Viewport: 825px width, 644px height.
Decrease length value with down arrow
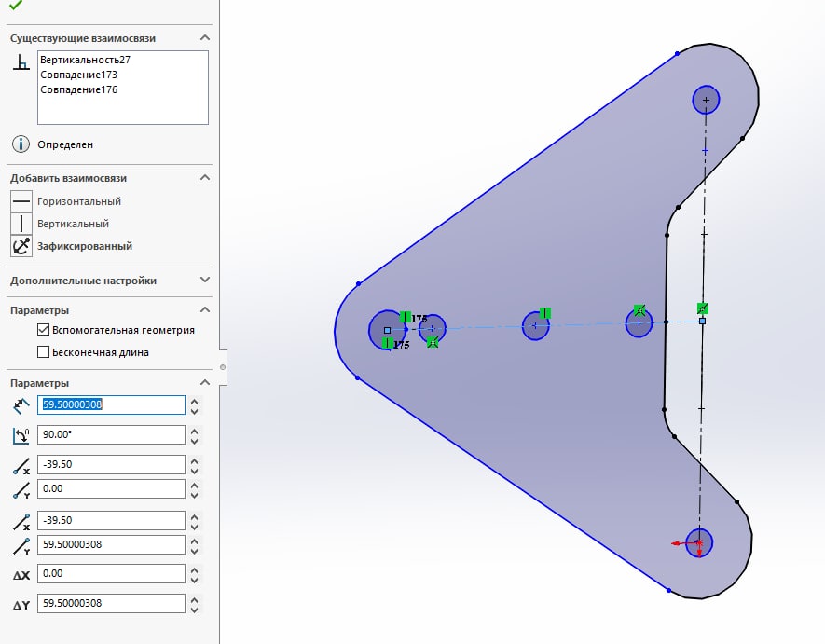(195, 410)
